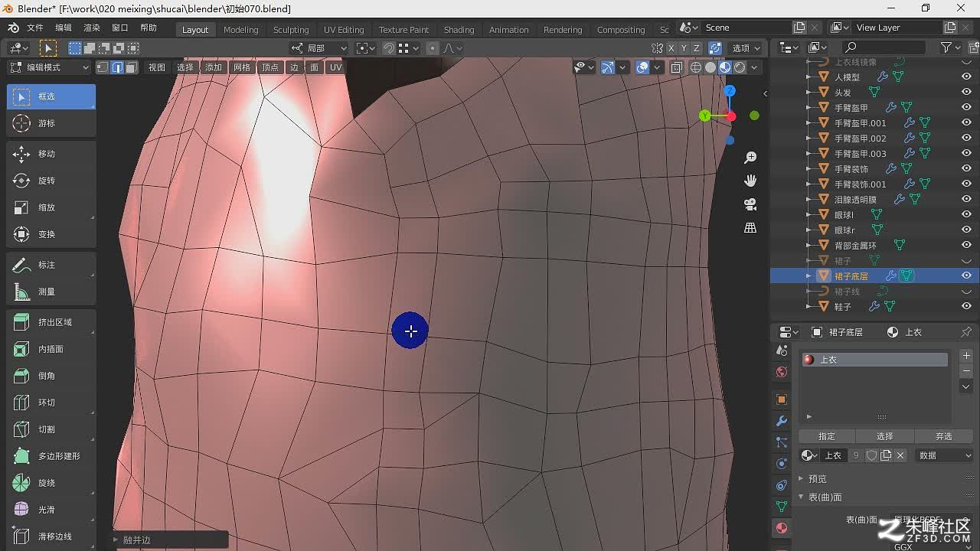
Task: Toggle proportional editing
Action: pos(433,48)
